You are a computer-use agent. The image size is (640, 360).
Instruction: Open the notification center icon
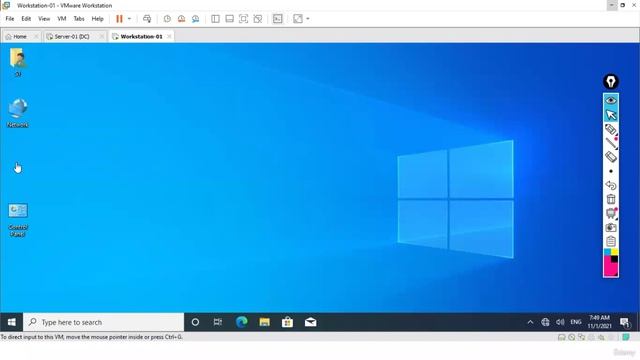(625, 322)
